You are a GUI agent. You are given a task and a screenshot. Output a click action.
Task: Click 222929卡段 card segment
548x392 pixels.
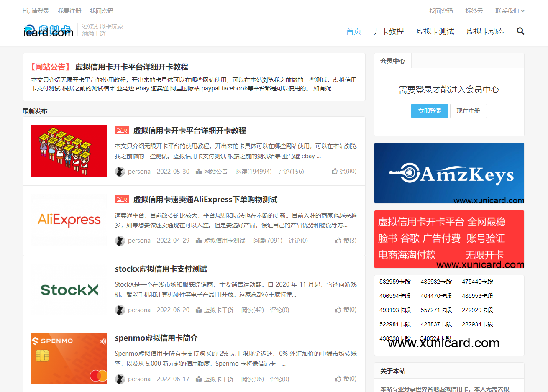(478, 310)
